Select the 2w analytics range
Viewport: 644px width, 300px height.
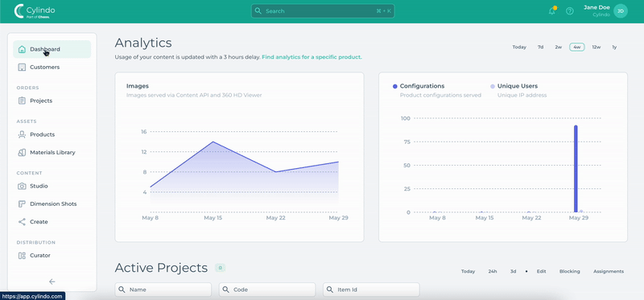tap(558, 47)
